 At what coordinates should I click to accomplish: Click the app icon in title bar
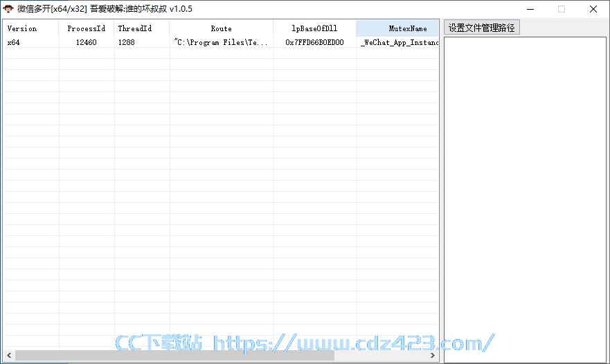click(x=8, y=8)
